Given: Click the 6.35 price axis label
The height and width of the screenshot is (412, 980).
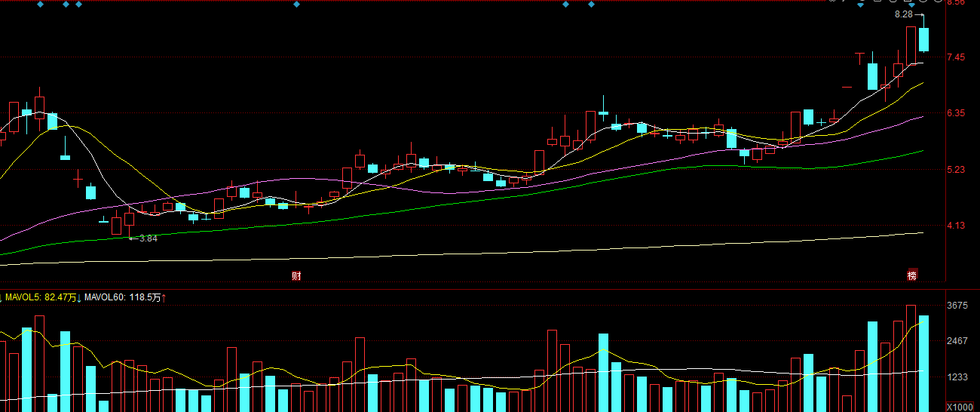Looking at the screenshot, I should tap(956, 113).
